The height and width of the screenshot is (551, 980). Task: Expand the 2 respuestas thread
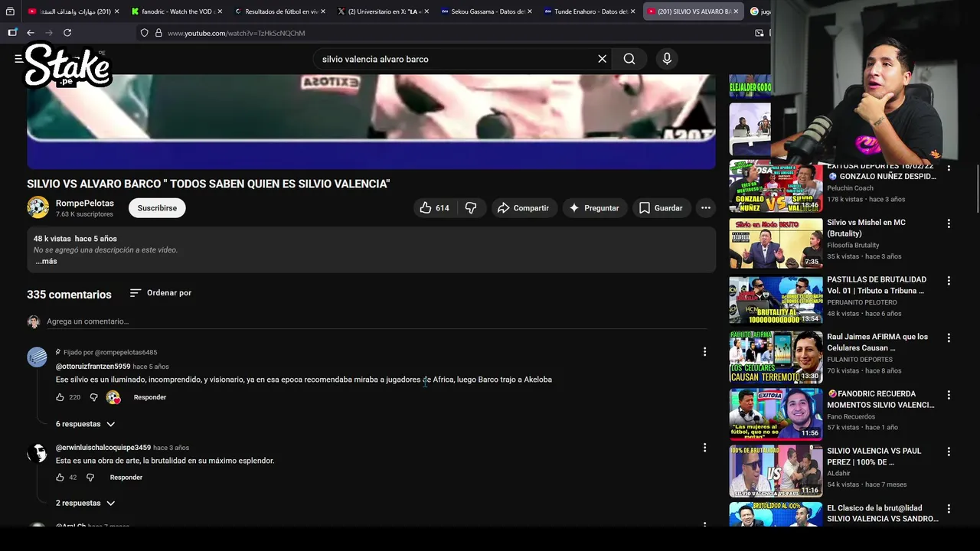[85, 504]
